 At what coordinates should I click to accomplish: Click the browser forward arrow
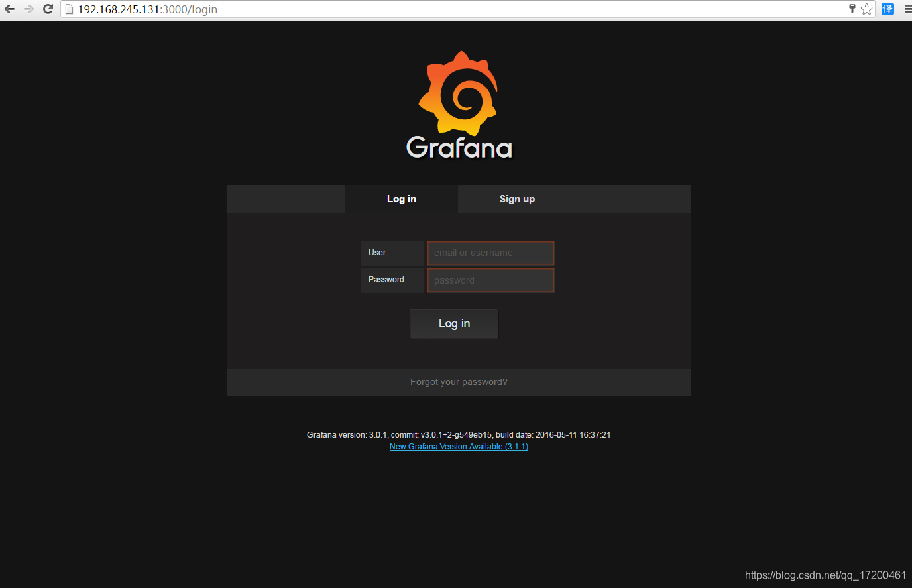28,9
